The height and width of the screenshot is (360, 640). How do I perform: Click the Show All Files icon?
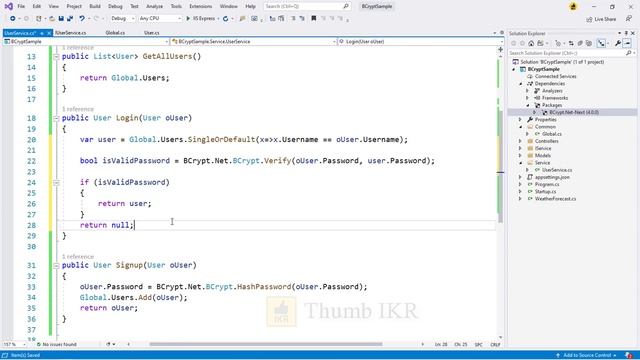[589, 43]
